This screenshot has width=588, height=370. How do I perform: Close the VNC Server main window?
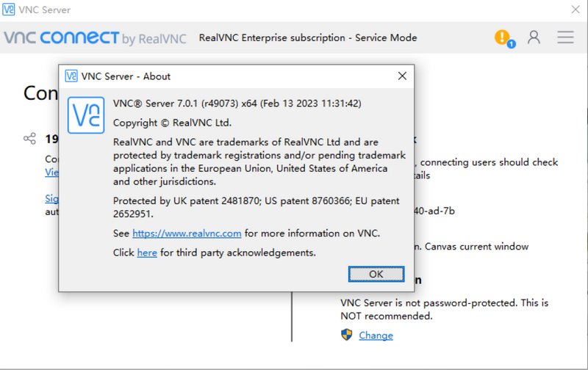[x=576, y=10]
